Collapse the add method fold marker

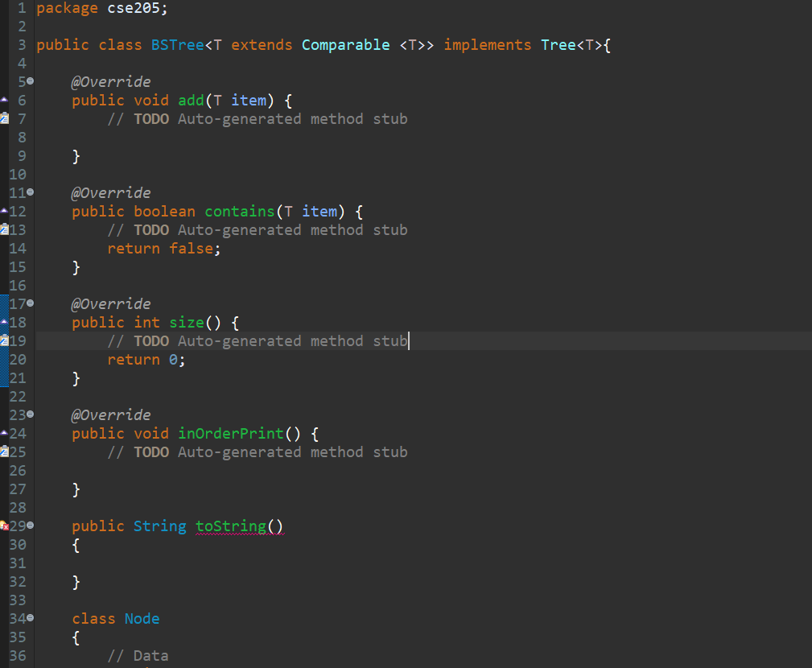(x=29, y=81)
